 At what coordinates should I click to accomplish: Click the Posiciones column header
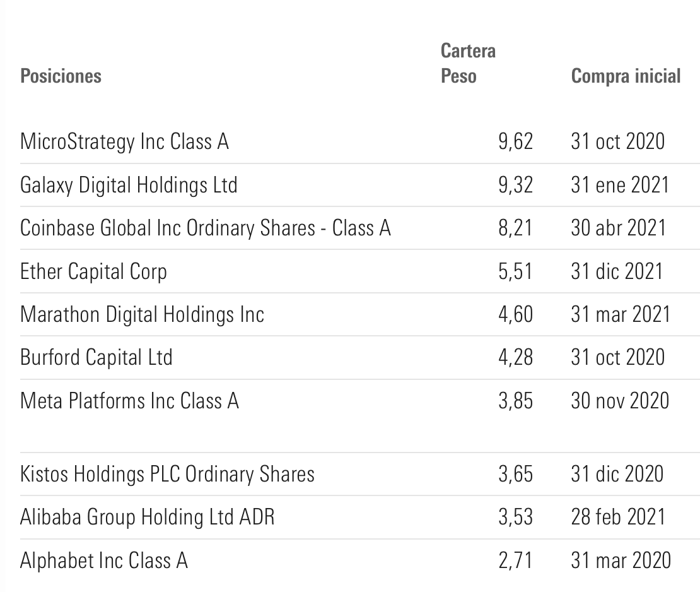pos(61,76)
